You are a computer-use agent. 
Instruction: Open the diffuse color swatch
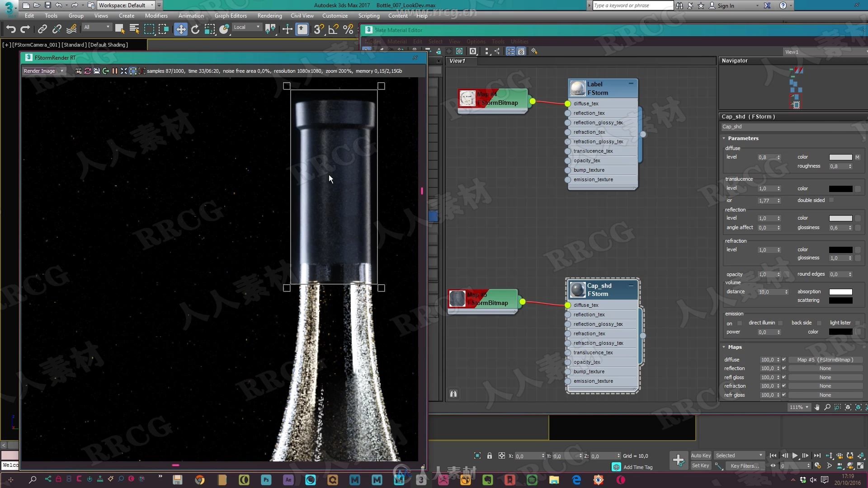(x=840, y=157)
